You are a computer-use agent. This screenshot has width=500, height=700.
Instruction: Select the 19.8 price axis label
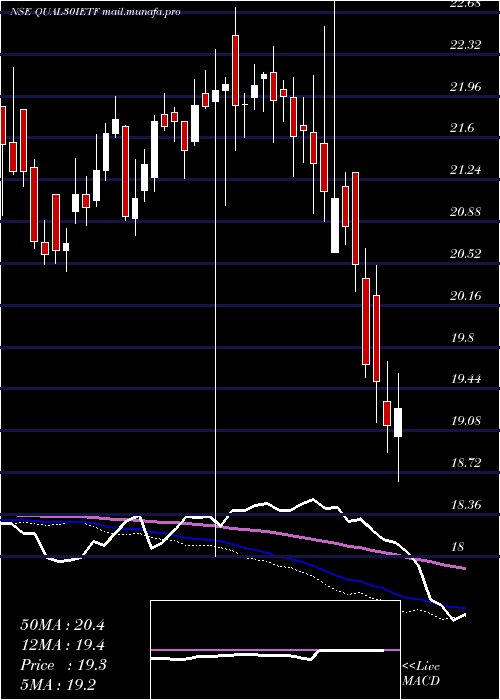462,338
